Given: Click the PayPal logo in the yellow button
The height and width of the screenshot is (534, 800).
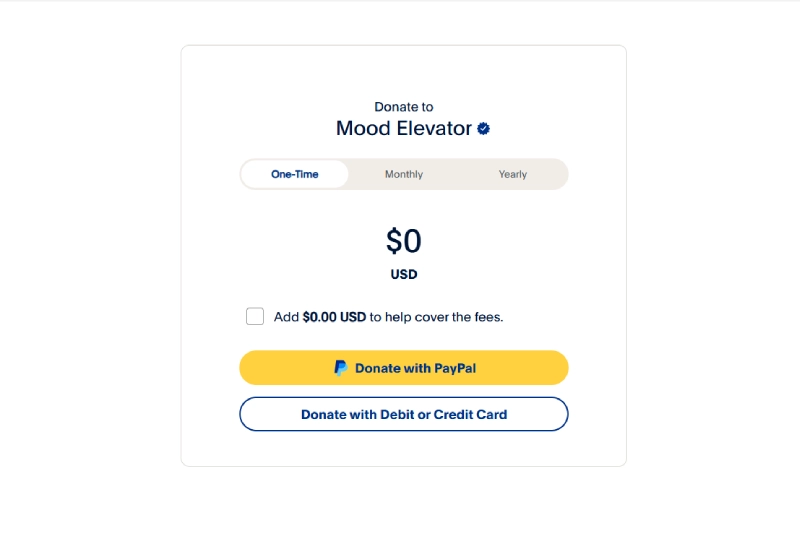Looking at the screenshot, I should (x=341, y=368).
